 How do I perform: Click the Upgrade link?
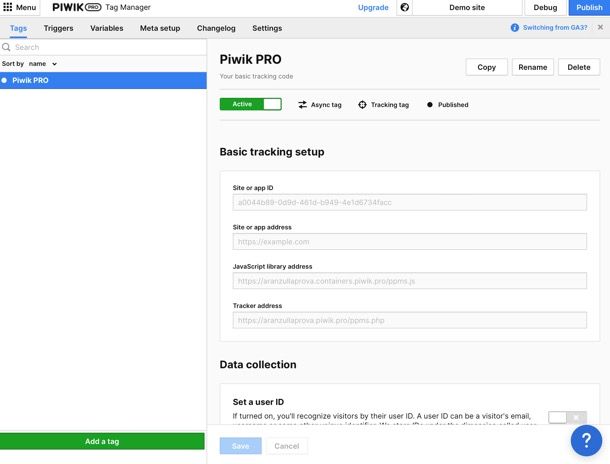coord(373,7)
